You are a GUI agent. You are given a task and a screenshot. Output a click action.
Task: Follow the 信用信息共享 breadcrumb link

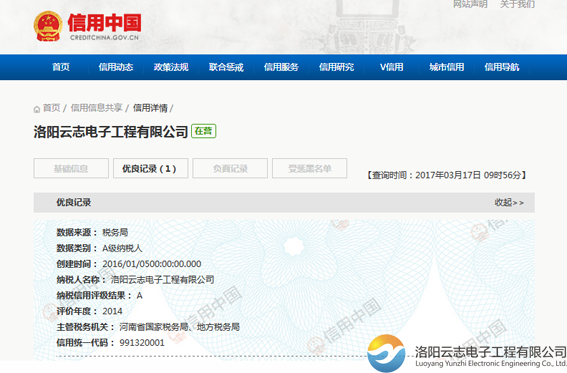(97, 108)
